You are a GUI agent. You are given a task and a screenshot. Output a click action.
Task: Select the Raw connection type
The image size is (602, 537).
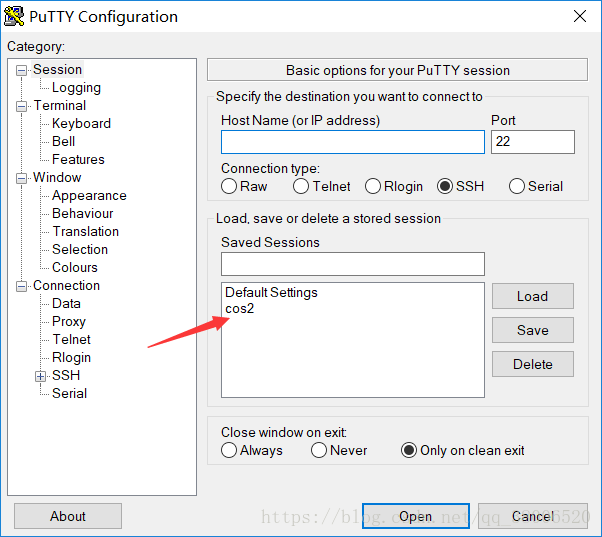229,186
